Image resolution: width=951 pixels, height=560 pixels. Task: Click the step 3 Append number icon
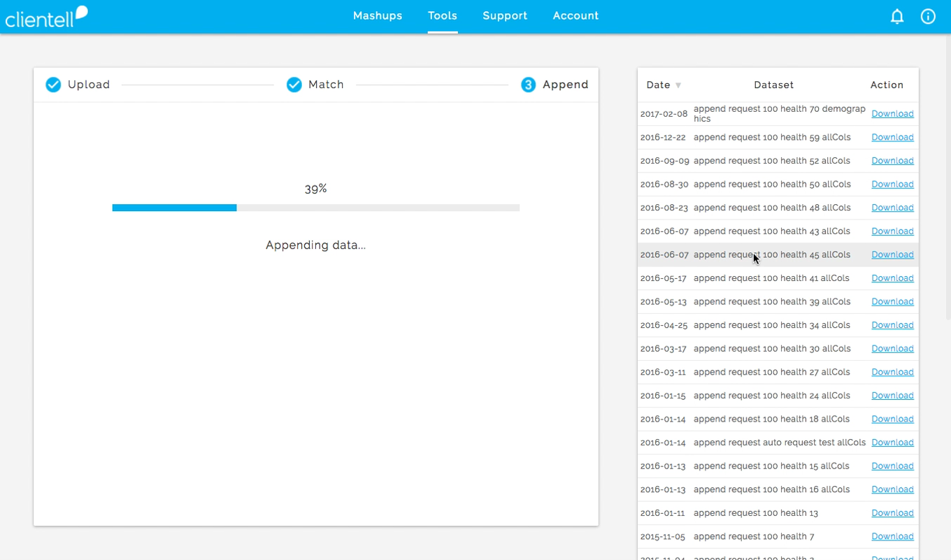pyautogui.click(x=529, y=85)
